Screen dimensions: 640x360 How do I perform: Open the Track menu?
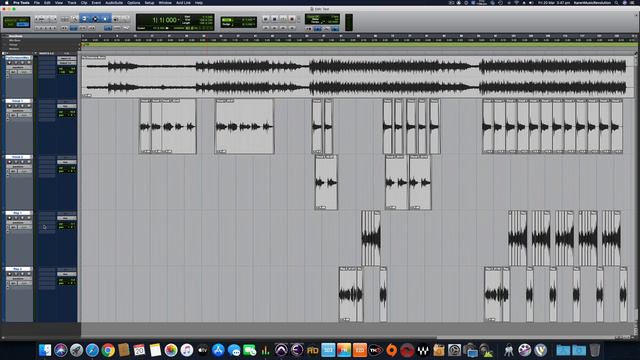[x=72, y=2]
